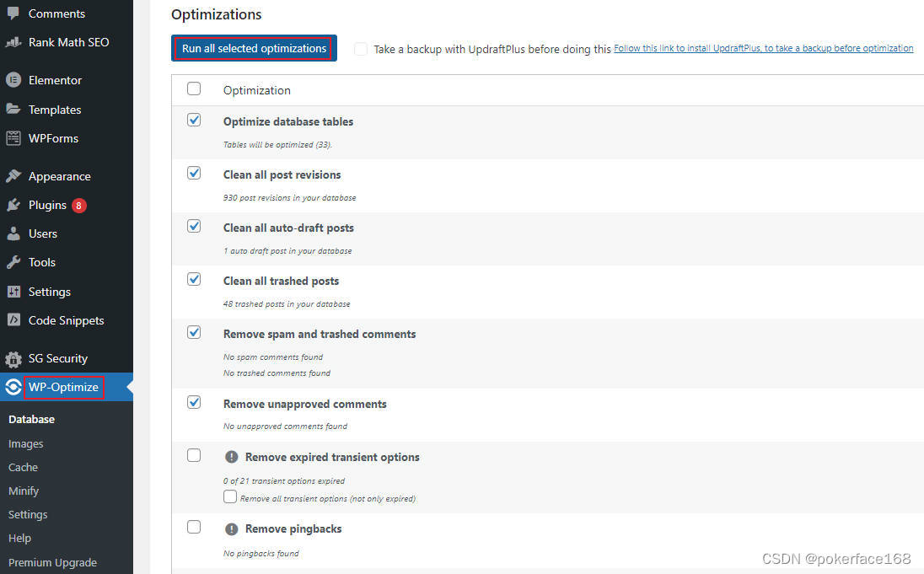The width and height of the screenshot is (924, 574).
Task: Toggle the select-all Optimization header checkbox
Action: [194, 89]
